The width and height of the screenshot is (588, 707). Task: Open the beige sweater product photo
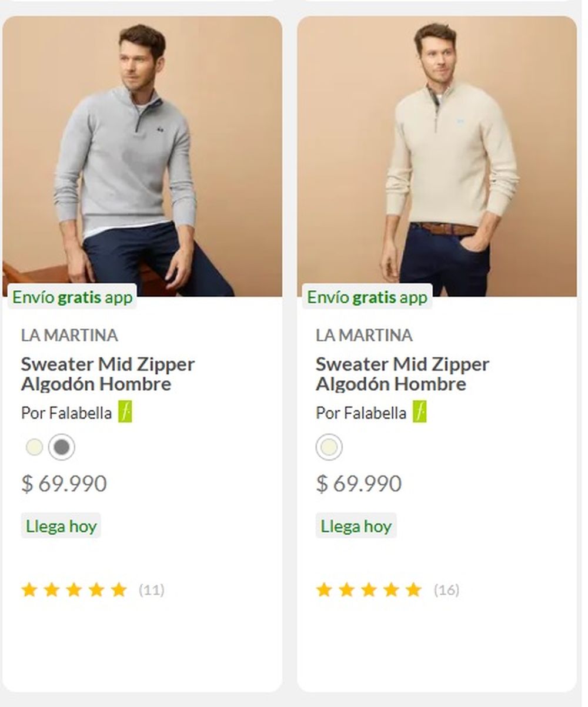click(x=437, y=156)
